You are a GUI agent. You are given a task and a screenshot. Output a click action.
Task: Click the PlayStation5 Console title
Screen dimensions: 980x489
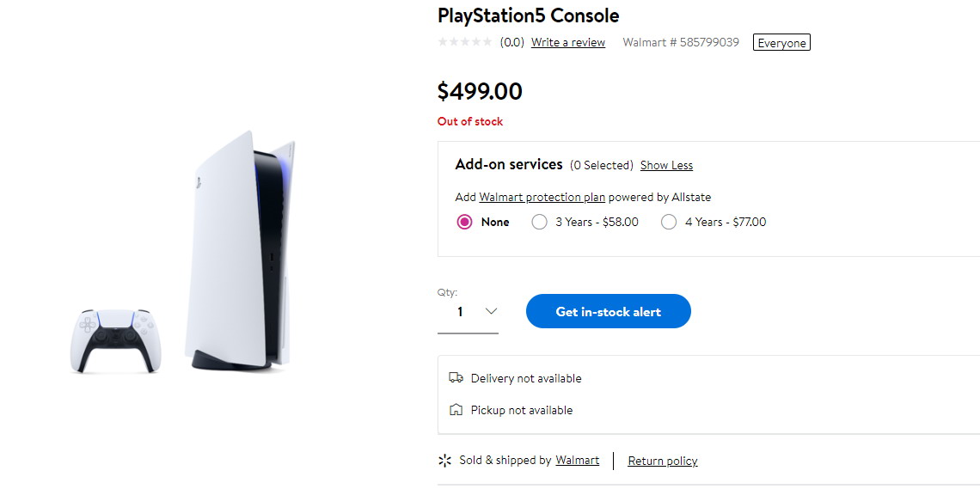click(528, 15)
